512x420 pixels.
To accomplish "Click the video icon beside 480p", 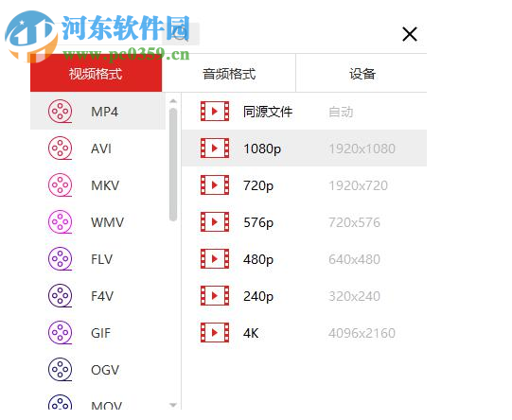I will tap(215, 259).
